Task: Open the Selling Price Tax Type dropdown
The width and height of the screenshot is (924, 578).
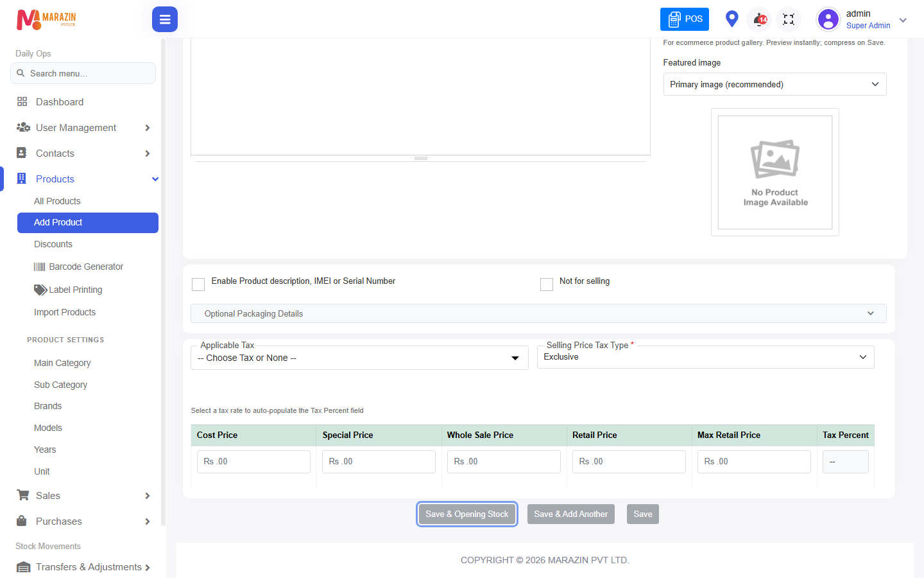Action: pos(705,357)
